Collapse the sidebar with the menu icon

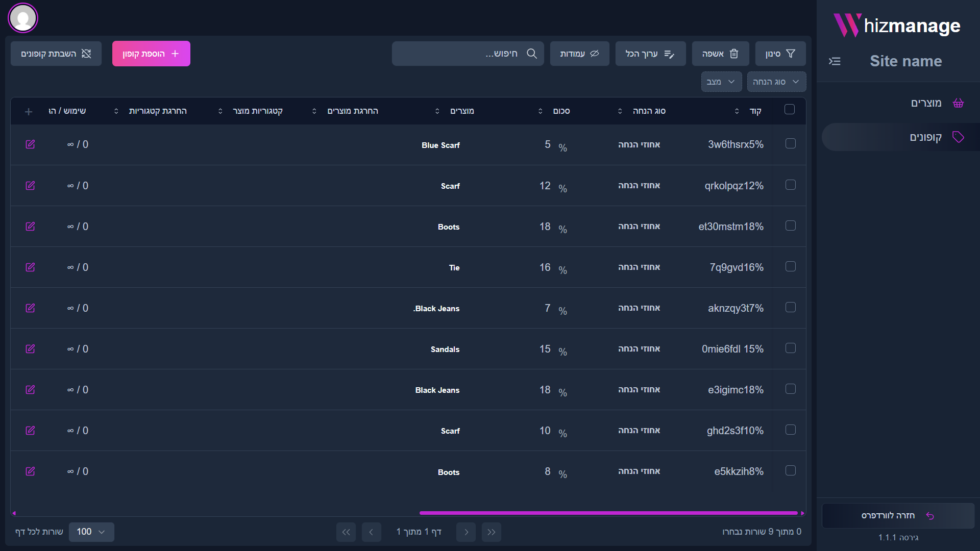point(835,61)
